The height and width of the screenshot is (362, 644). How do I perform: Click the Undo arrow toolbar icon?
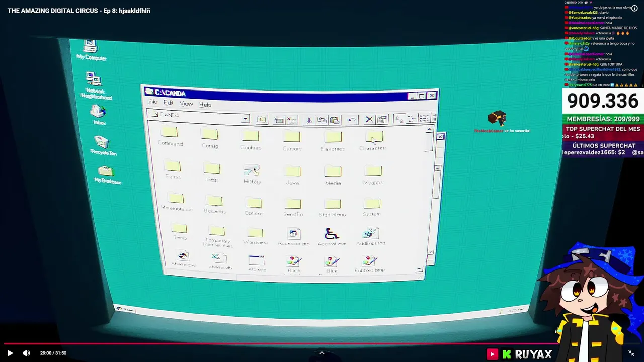coord(352,120)
